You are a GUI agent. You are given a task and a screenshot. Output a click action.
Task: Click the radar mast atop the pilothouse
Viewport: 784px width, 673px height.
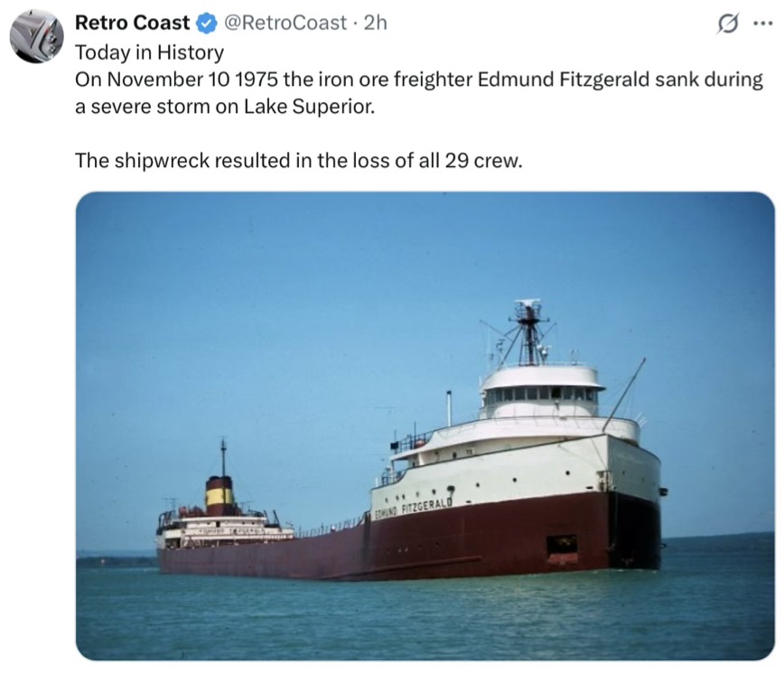pyautogui.click(x=528, y=330)
